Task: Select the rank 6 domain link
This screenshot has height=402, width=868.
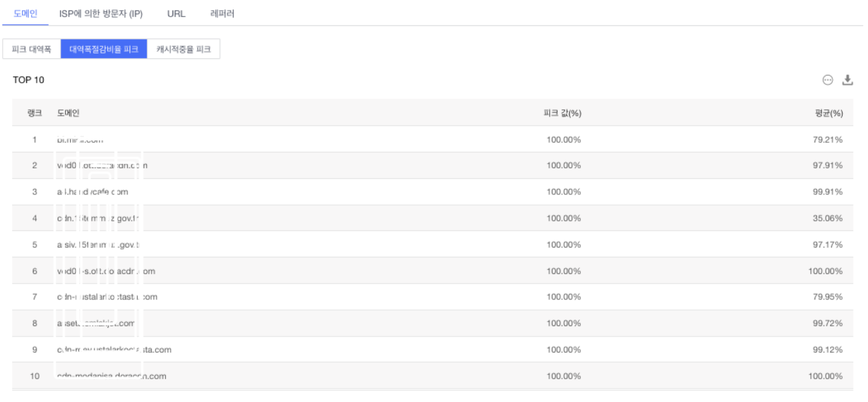Action: point(106,271)
